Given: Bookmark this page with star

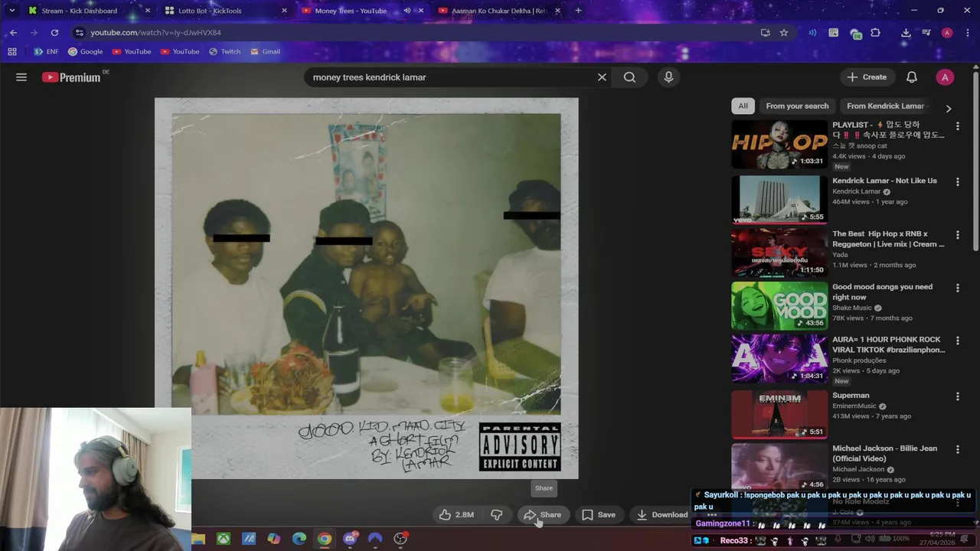Looking at the screenshot, I should (784, 33).
